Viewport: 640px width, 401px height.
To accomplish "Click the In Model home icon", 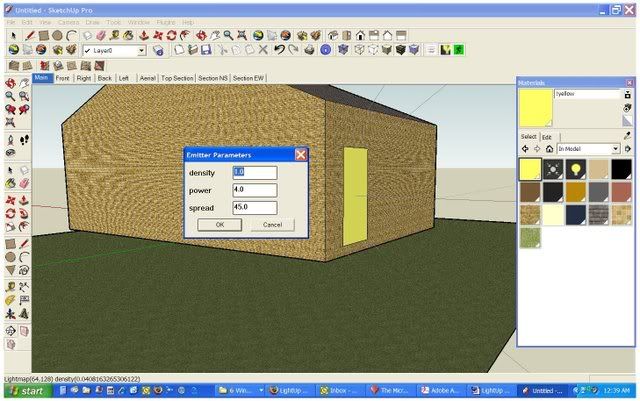I will point(549,149).
